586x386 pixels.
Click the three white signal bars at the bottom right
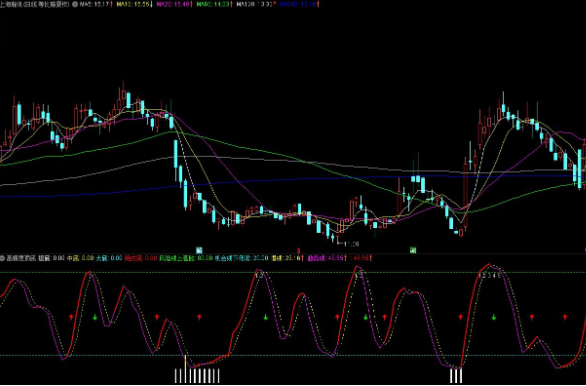[456, 376]
